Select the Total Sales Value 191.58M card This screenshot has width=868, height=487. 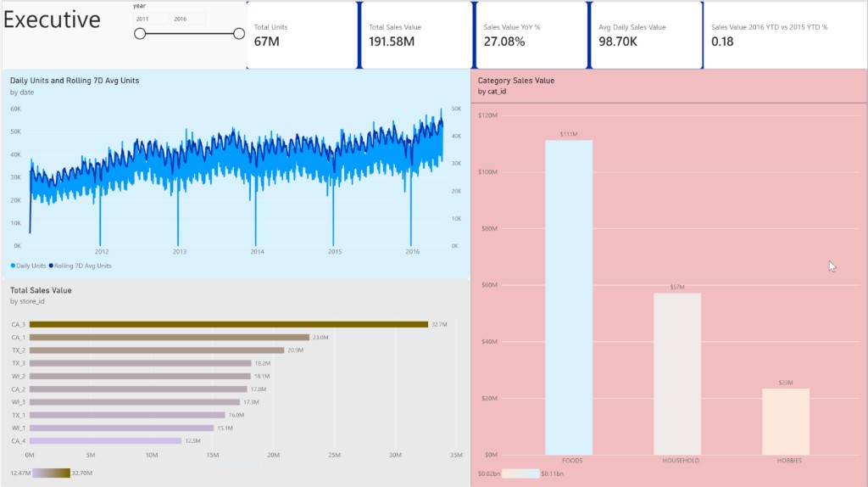coord(416,35)
